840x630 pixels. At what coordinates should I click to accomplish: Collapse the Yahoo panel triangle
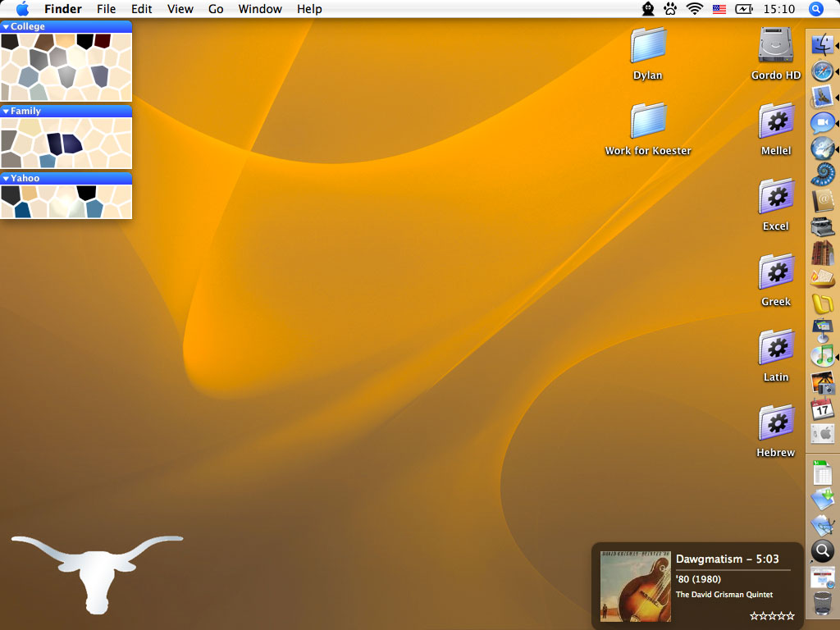click(x=7, y=178)
